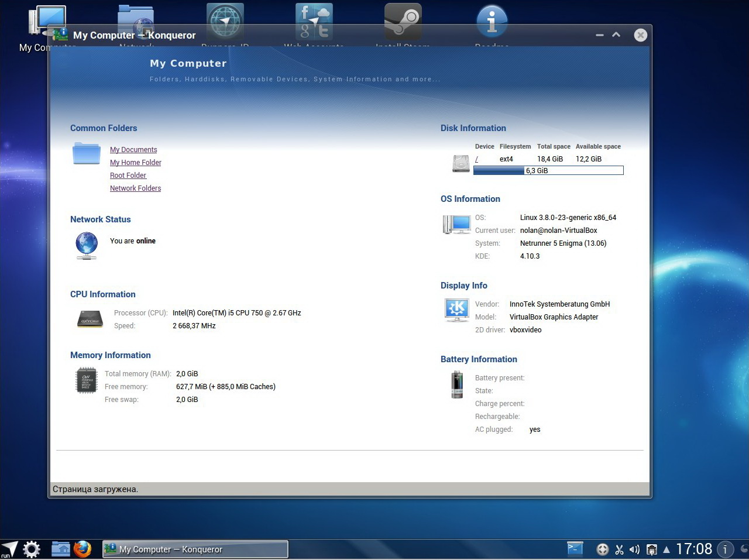Launch file manager from the taskbar
This screenshot has height=560, width=749.
60,549
